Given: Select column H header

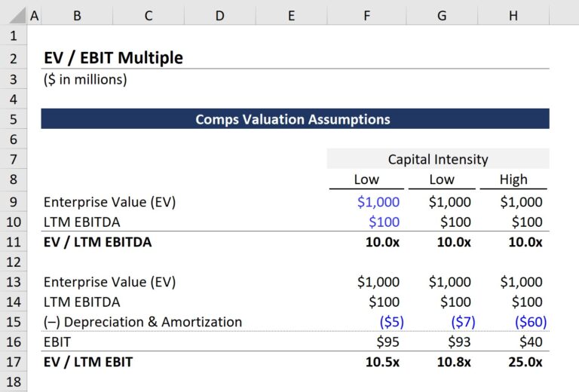Looking at the screenshot, I should (x=513, y=14).
